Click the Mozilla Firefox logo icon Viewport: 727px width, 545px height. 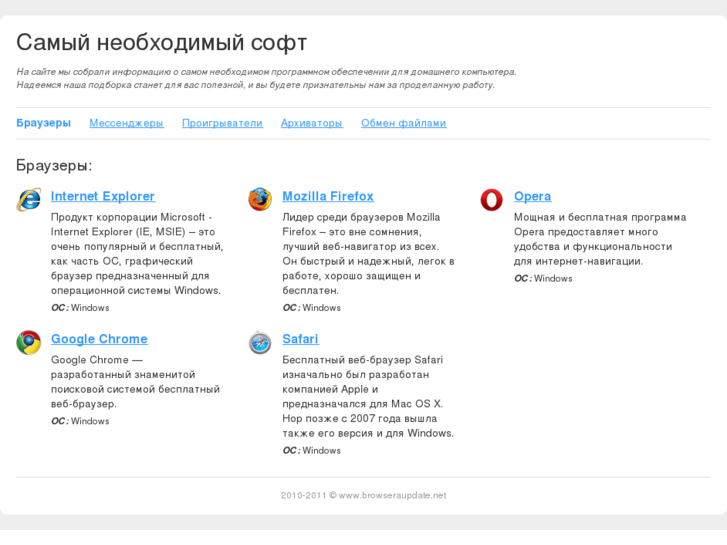pyautogui.click(x=260, y=199)
